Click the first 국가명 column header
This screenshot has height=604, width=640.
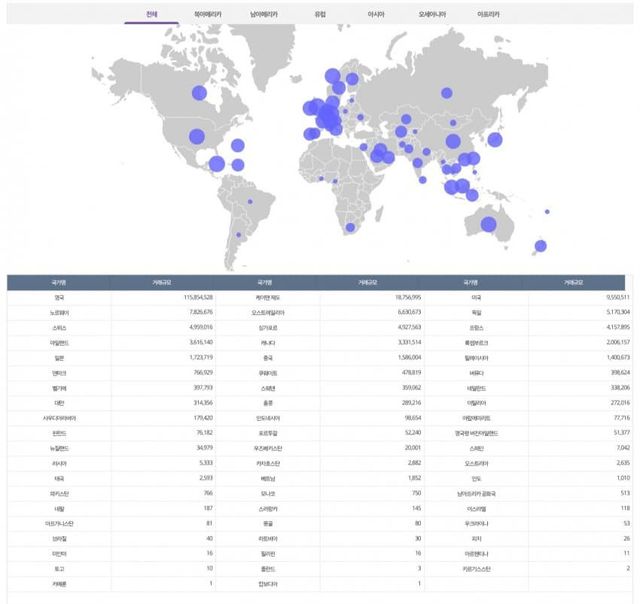59,283
